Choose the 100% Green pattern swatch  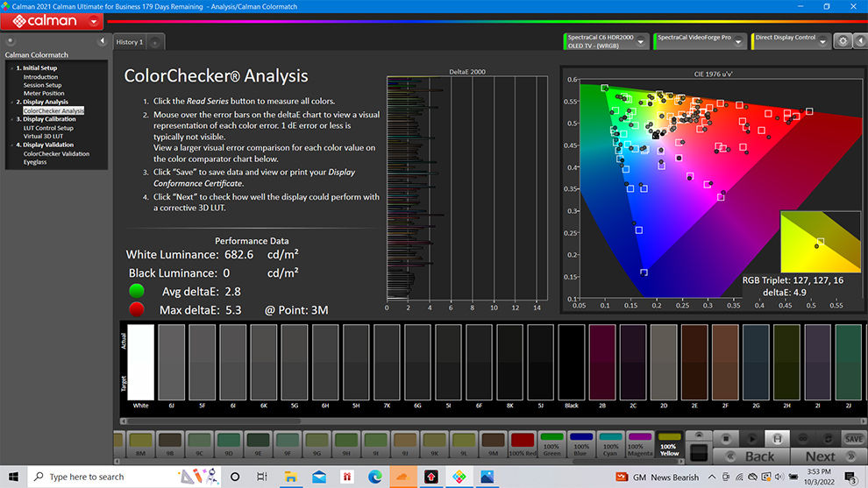click(x=551, y=444)
